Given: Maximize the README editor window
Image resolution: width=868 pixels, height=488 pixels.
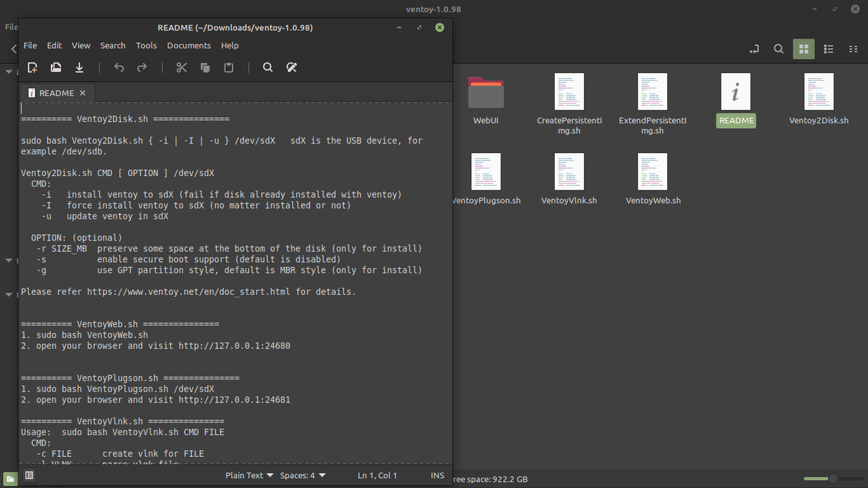Looking at the screenshot, I should point(419,28).
